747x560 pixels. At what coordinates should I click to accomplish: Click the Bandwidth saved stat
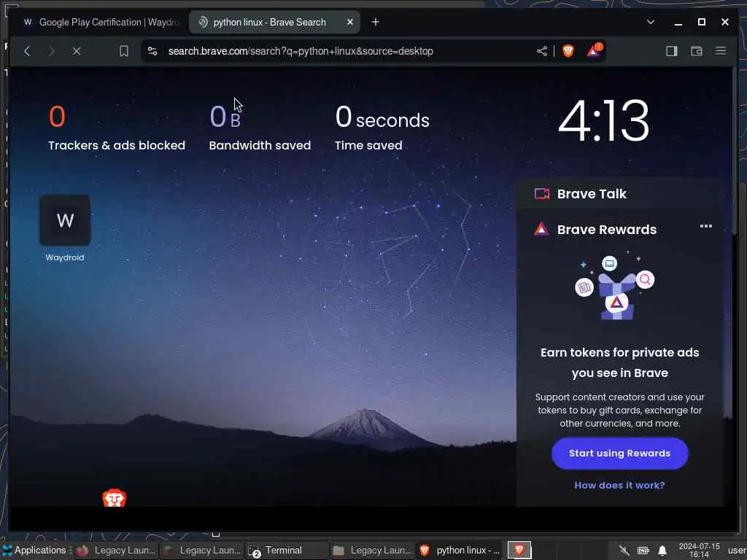click(260, 128)
